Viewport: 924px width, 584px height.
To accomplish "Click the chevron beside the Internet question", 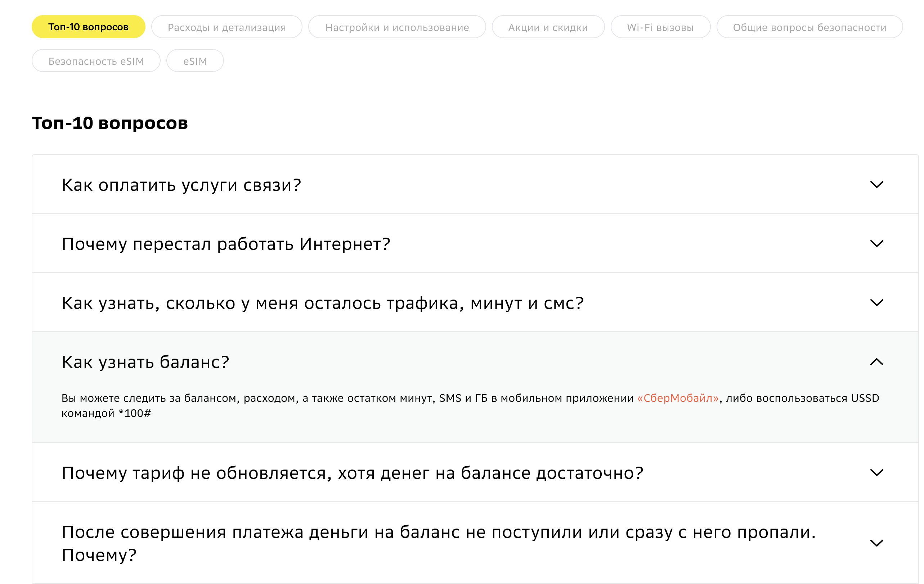I will [877, 243].
